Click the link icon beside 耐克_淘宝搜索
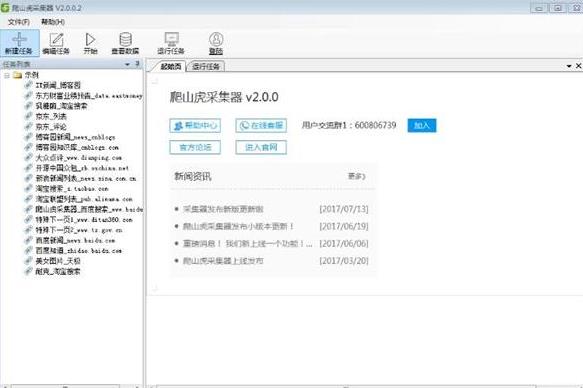Image resolution: width=583 pixels, height=388 pixels. coord(28,271)
